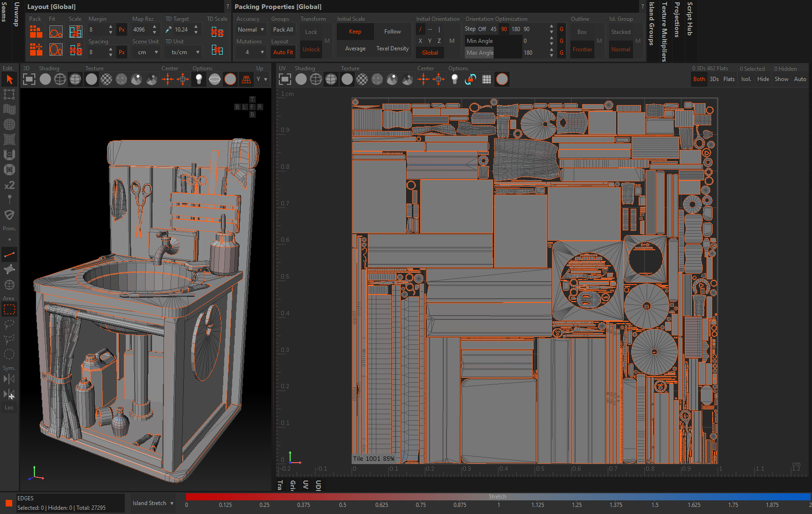The width and height of the screenshot is (812, 514).
Task: Select the x2 tool in the left toolbar
Action: 9,185
